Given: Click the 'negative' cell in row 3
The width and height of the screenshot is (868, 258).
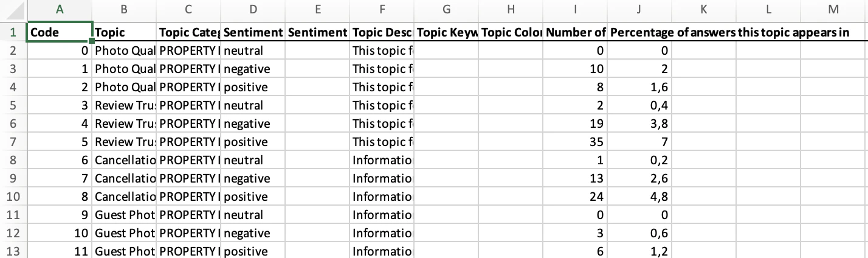Looking at the screenshot, I should (253, 69).
